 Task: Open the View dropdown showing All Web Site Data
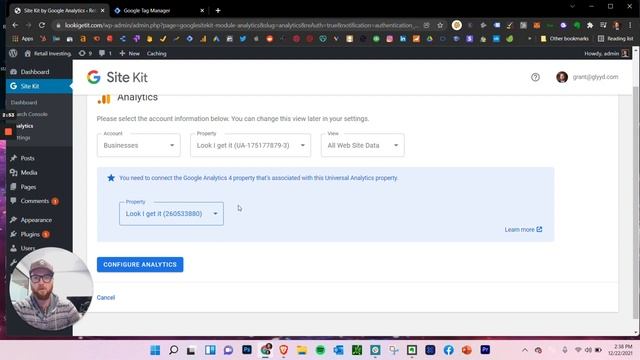click(x=362, y=145)
